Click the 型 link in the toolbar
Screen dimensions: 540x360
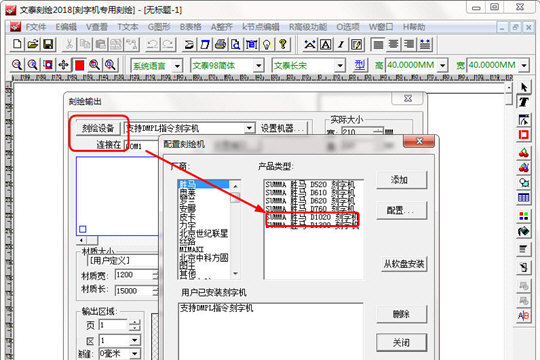coord(360,65)
